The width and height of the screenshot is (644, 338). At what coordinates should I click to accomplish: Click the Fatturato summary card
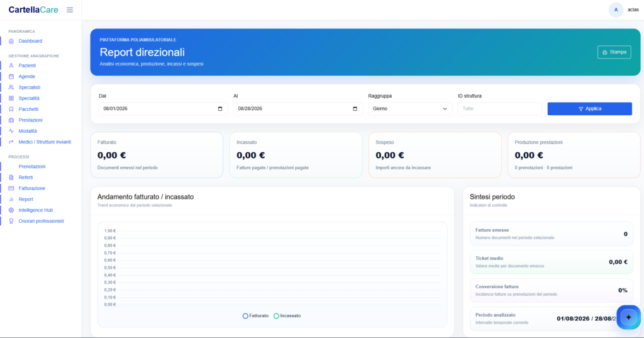pyautogui.click(x=157, y=155)
